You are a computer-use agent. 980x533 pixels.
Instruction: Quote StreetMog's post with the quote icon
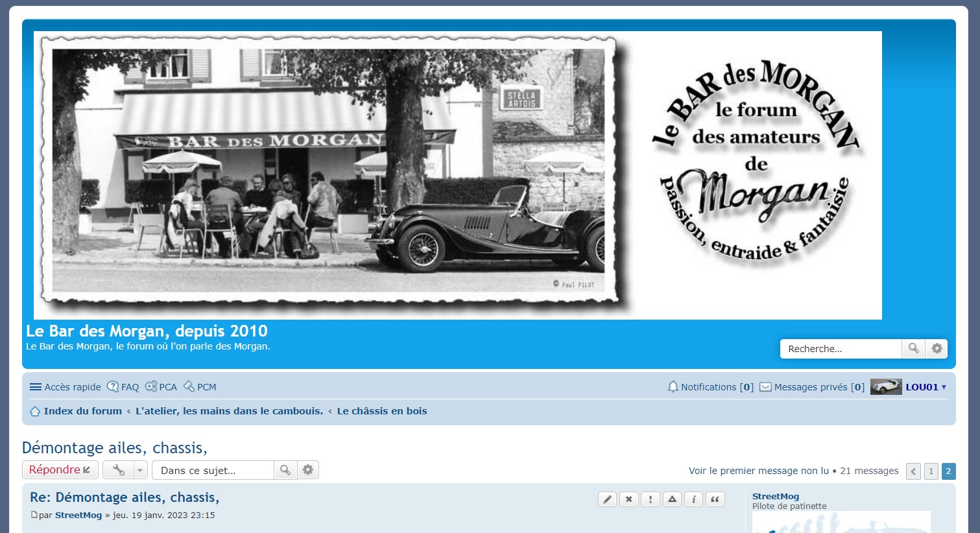point(715,499)
